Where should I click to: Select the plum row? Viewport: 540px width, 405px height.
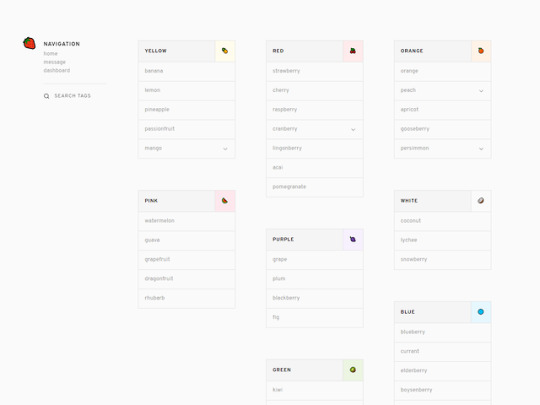pyautogui.click(x=315, y=279)
